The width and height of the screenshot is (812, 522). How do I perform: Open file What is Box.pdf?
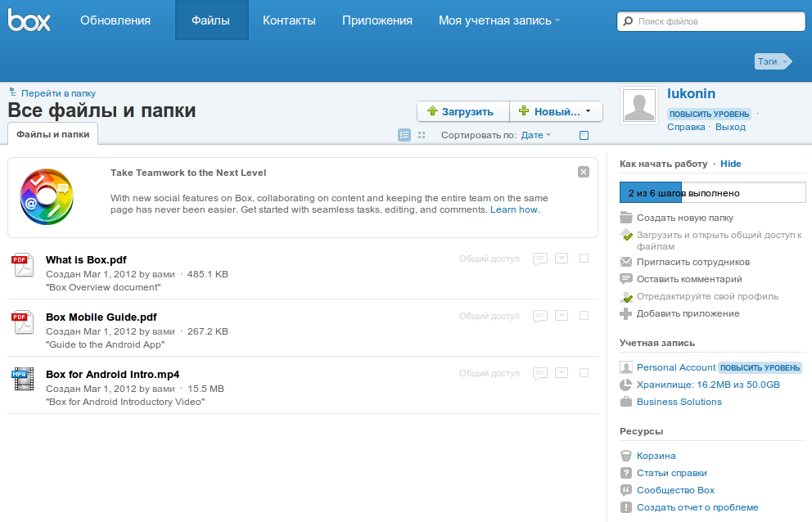click(x=86, y=260)
